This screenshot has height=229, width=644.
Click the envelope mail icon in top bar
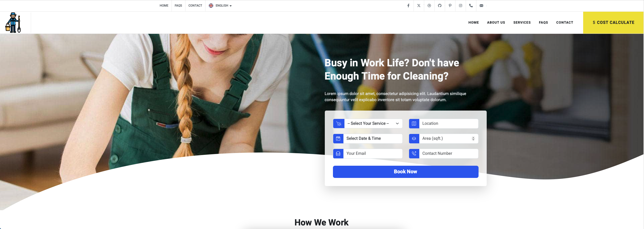481,6
